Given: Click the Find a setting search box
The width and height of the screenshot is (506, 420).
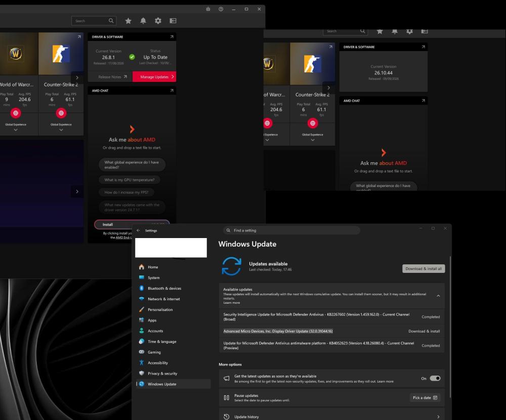Looking at the screenshot, I should coord(291,230).
